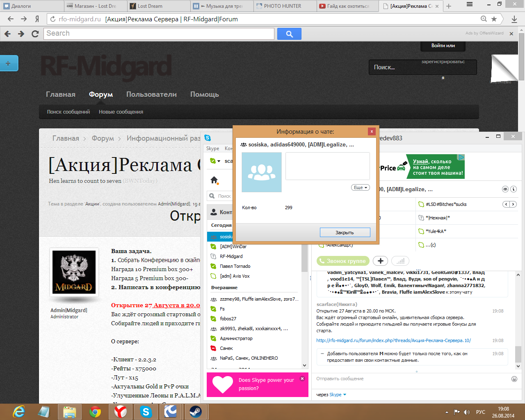
Task: Click the Отправить сообщение message field
Action: coord(412,379)
